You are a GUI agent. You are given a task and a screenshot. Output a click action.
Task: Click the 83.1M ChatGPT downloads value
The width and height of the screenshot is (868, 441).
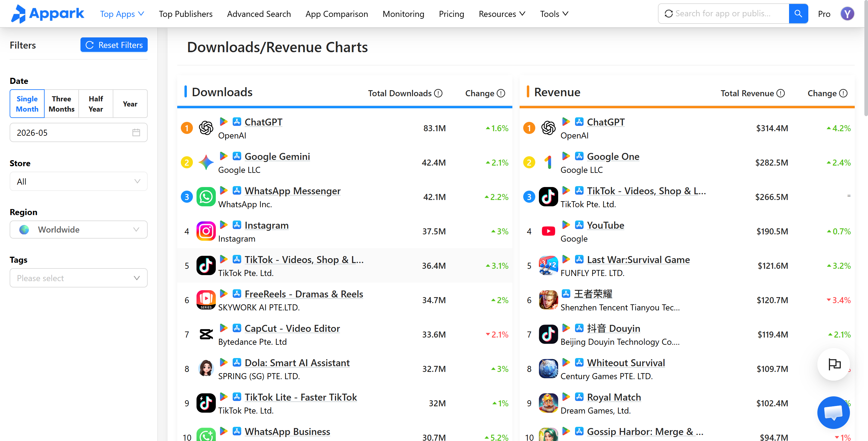coord(434,128)
